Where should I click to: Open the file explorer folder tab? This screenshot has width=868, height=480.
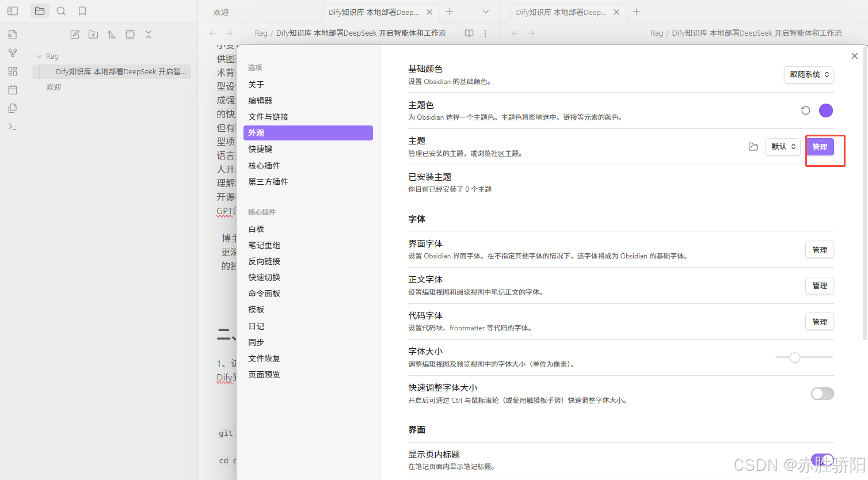pos(40,11)
